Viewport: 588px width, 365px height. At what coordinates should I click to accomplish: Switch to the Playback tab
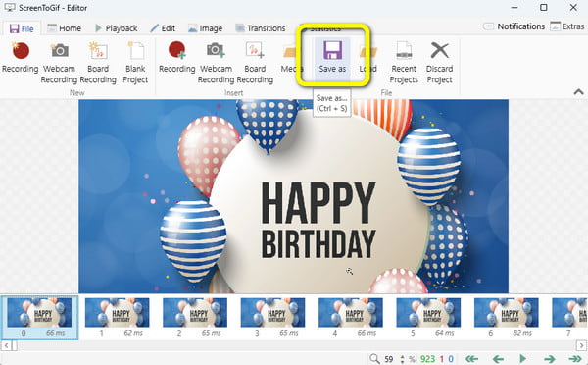(x=117, y=28)
